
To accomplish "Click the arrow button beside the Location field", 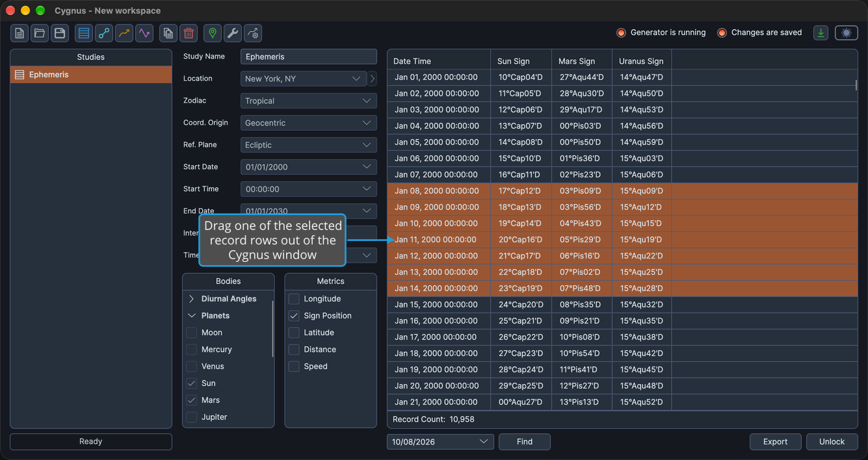I will [372, 79].
